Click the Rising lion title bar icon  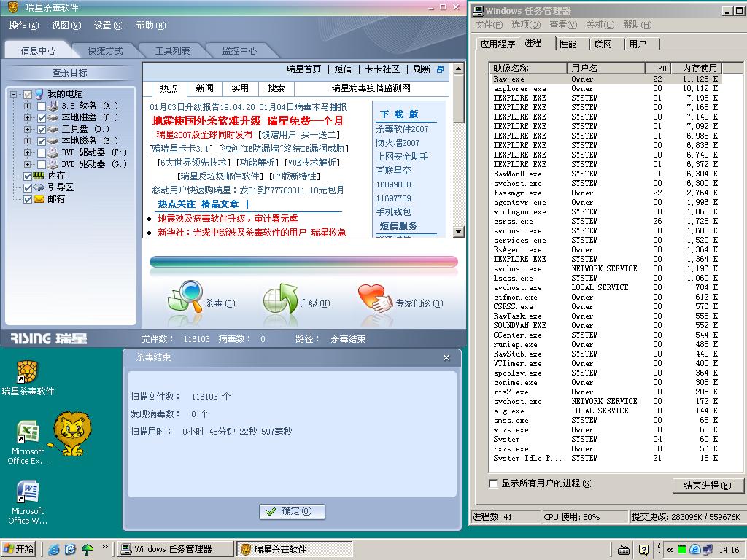(13, 7)
